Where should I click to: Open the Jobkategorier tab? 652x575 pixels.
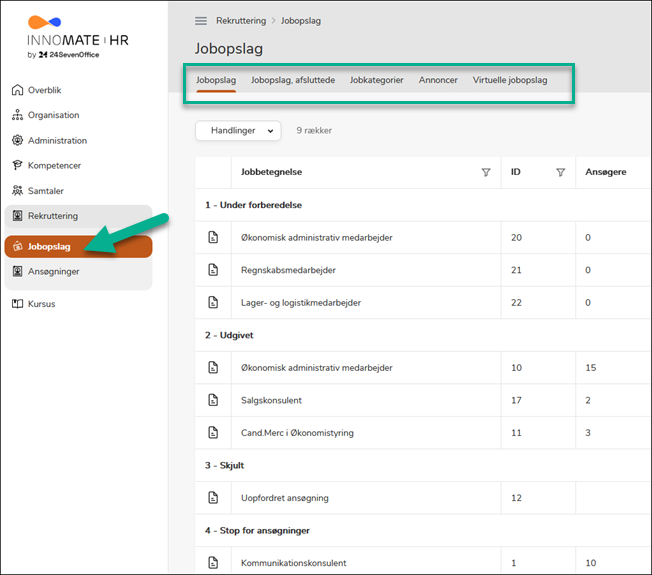(x=377, y=80)
